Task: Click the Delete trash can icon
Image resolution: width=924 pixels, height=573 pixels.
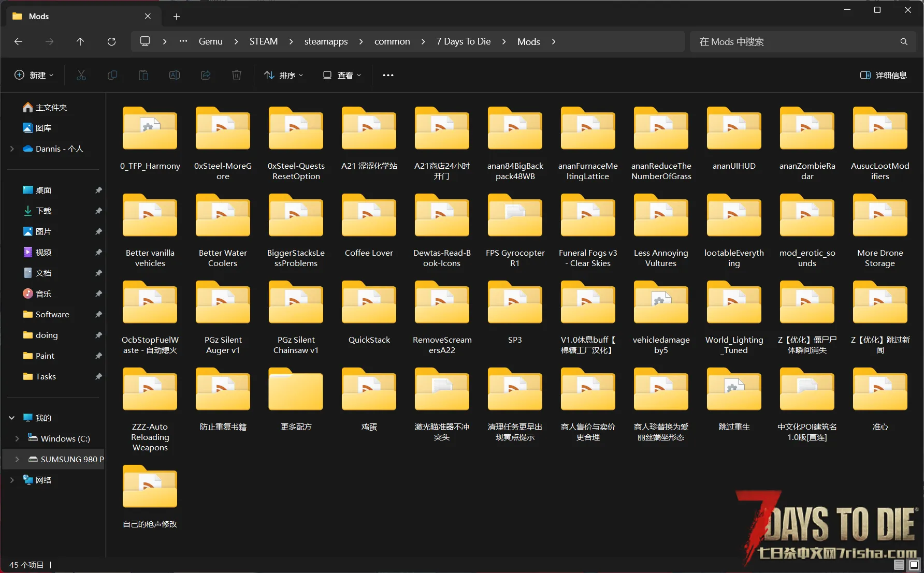Action: coord(237,75)
